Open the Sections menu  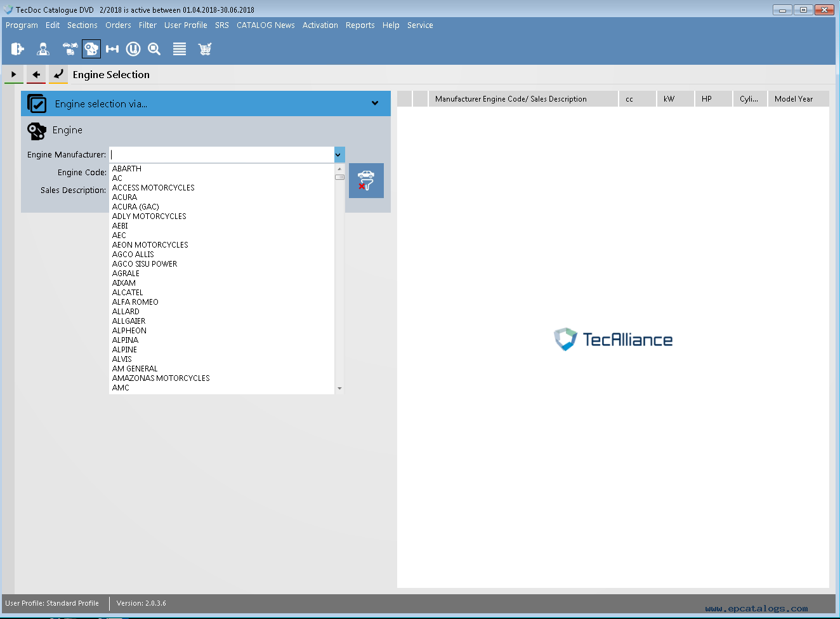point(82,25)
